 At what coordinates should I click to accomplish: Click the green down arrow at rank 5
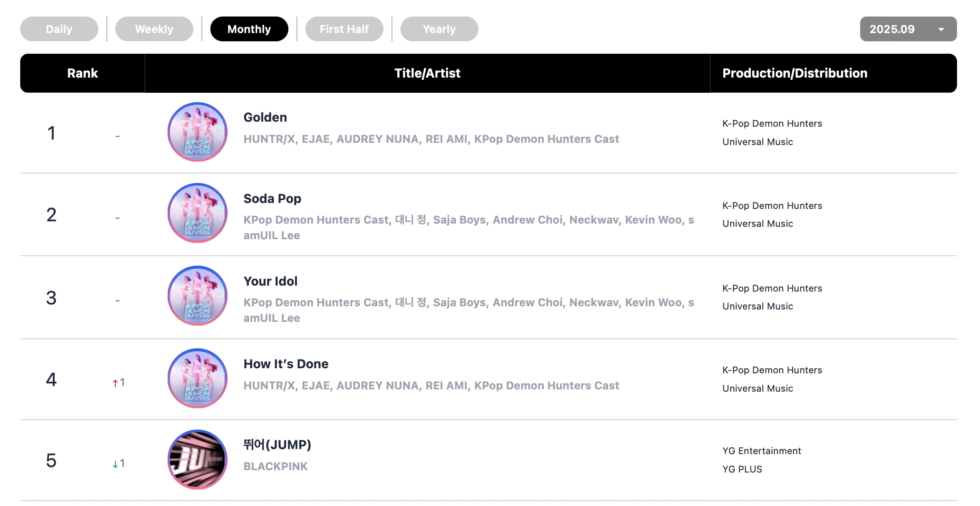tap(115, 464)
